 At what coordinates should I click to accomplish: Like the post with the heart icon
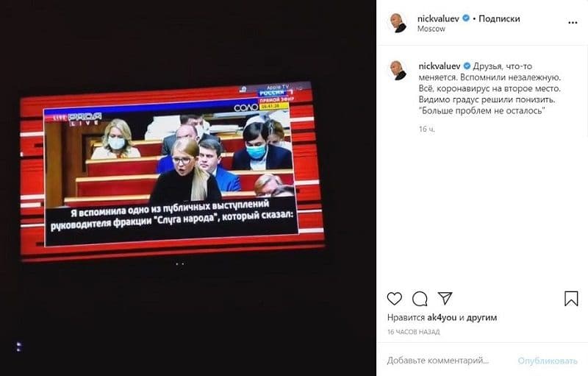click(394, 299)
